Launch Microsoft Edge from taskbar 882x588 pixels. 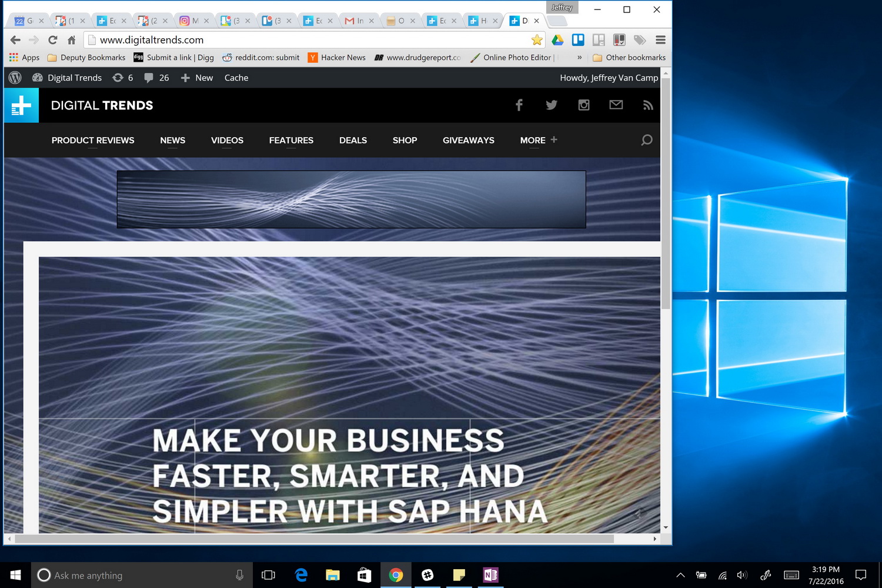click(x=300, y=575)
